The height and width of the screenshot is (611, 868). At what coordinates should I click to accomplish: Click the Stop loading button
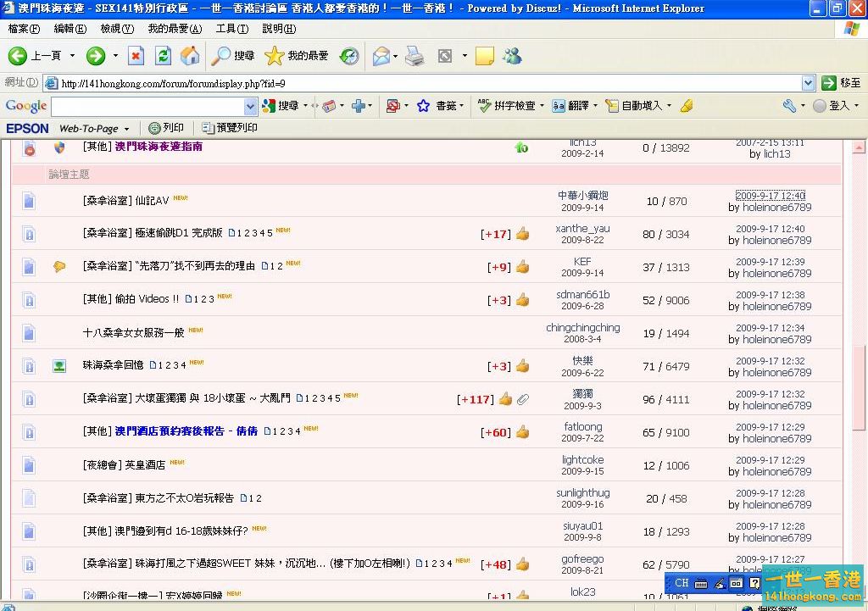(x=136, y=56)
